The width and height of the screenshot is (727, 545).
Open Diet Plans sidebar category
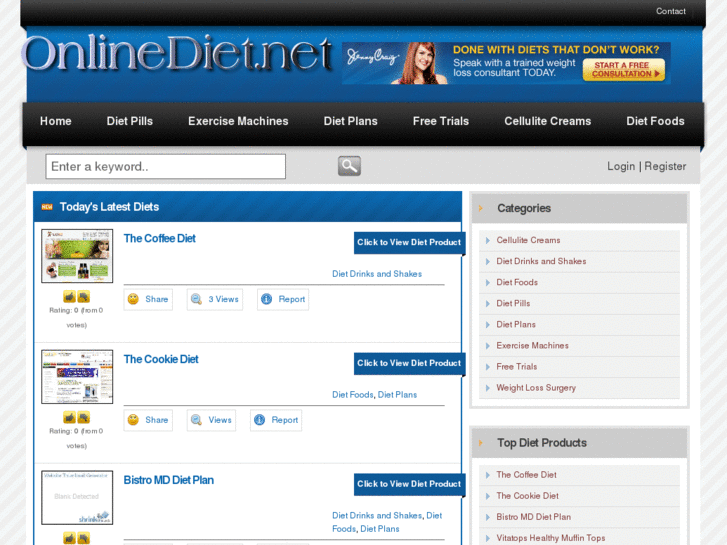click(x=516, y=325)
